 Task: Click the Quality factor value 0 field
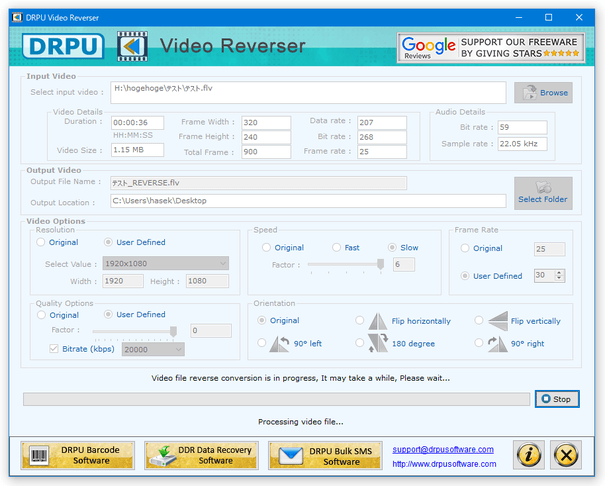[211, 331]
